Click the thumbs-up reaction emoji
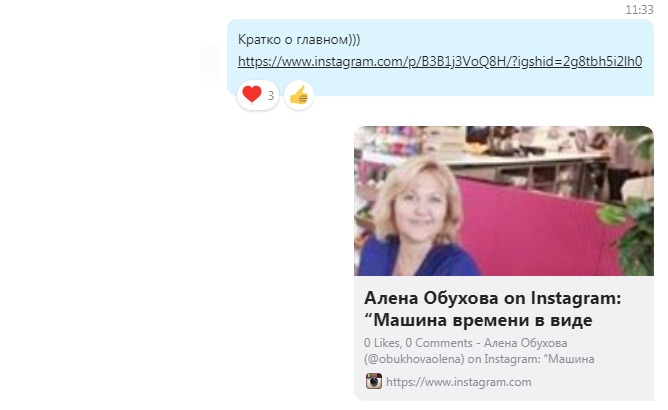Image resolution: width=668 pixels, height=410 pixels. pyautogui.click(x=299, y=95)
